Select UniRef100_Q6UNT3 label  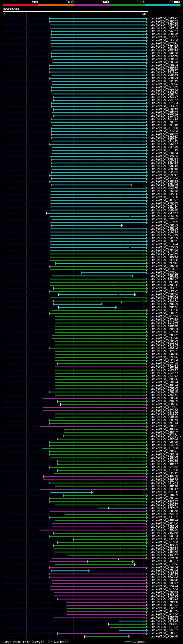164,50
